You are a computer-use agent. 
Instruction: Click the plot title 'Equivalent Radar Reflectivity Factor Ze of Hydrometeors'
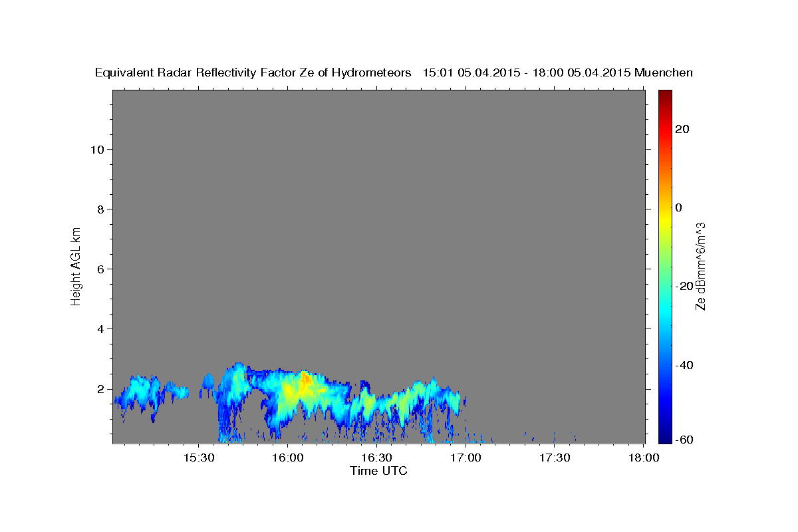click(x=253, y=72)
